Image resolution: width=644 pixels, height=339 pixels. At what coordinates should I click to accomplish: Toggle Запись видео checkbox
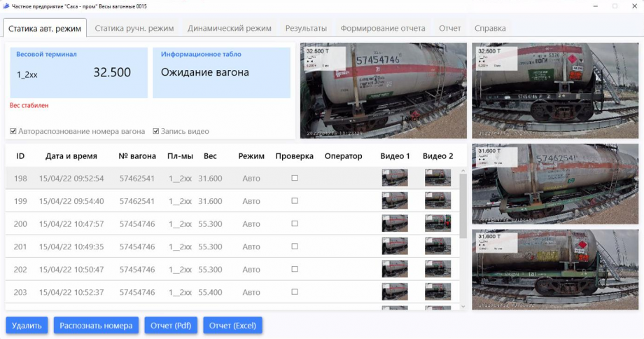click(x=156, y=131)
